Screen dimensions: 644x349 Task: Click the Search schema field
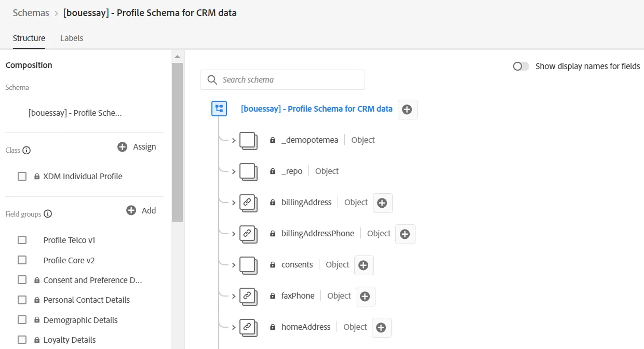(283, 79)
